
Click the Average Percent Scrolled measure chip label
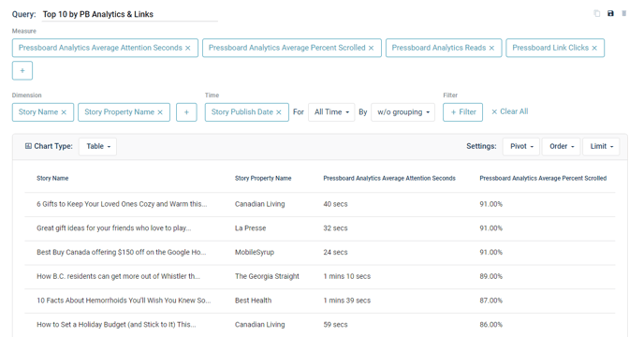coord(286,48)
